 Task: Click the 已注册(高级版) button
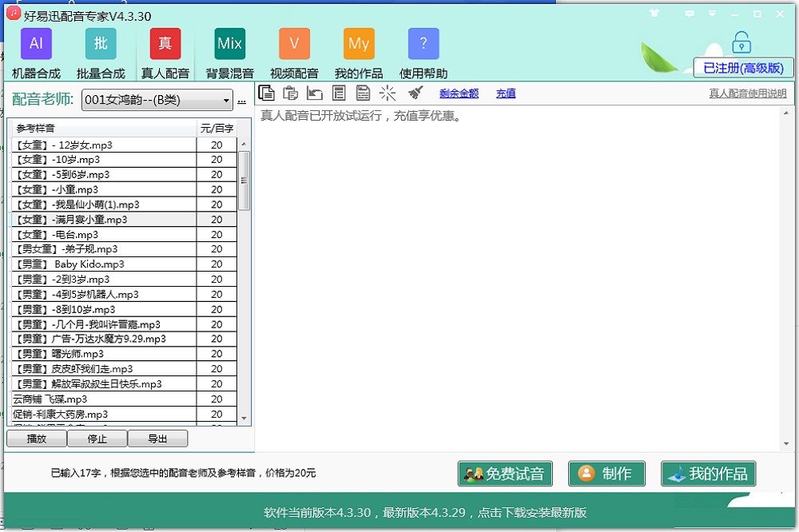(743, 68)
